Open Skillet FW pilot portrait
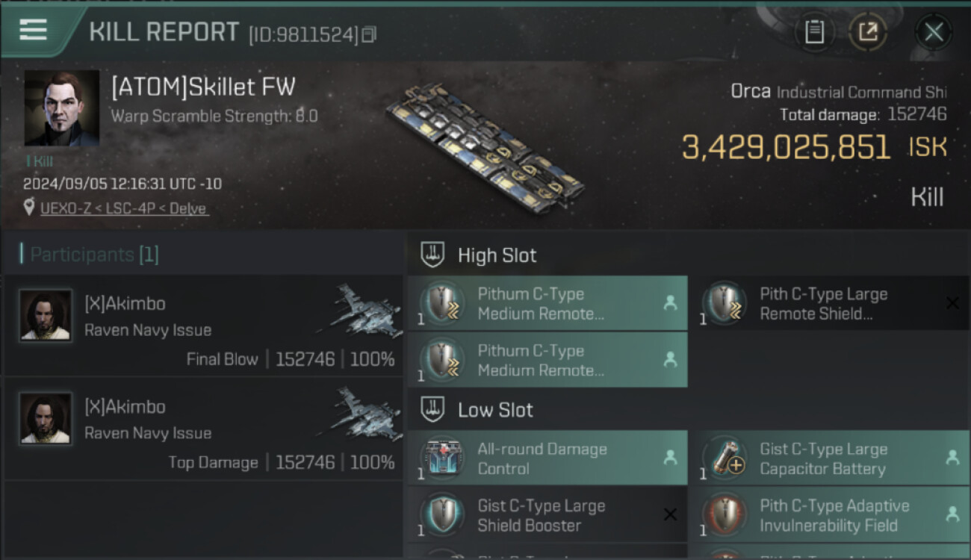 (61, 108)
